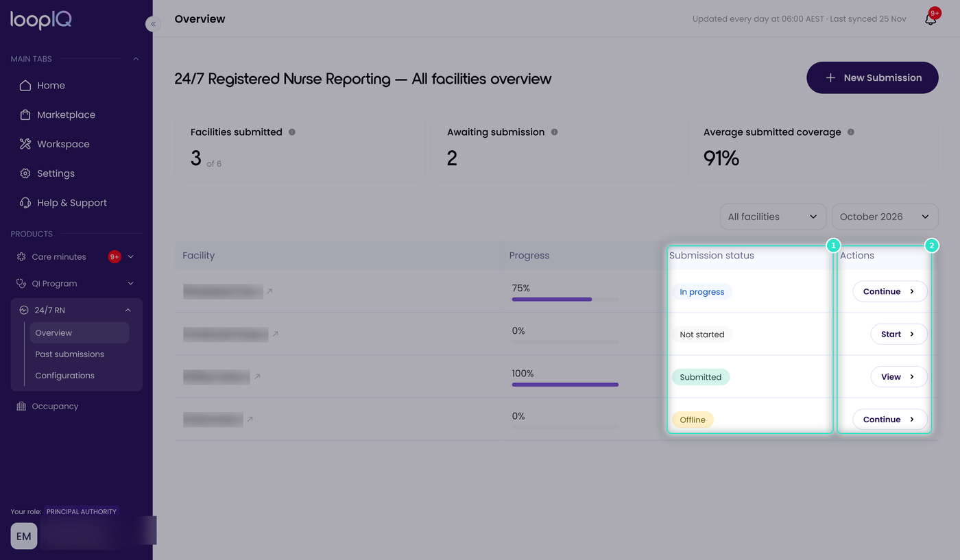This screenshot has height=560, width=960.
Task: Collapse the sidebar with the double-arrow button
Action: point(153,24)
